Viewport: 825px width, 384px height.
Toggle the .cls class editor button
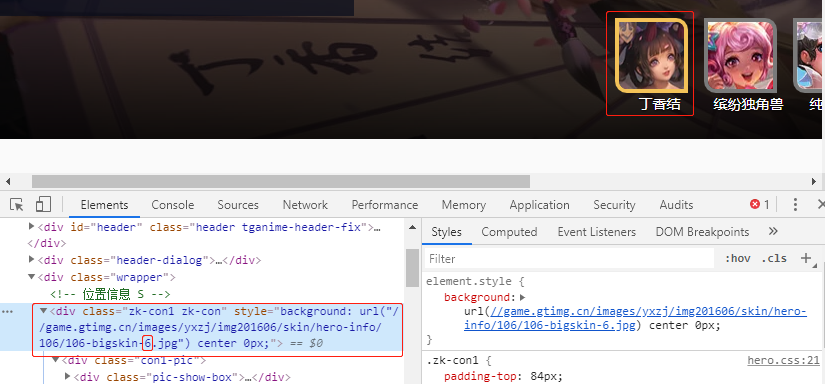coord(774,258)
